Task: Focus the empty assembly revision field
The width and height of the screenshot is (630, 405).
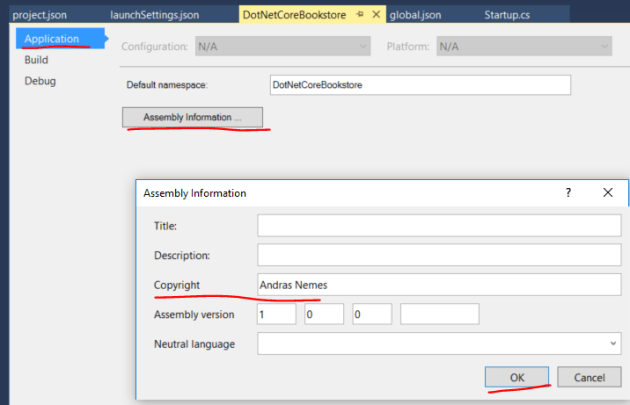Action: [x=440, y=314]
